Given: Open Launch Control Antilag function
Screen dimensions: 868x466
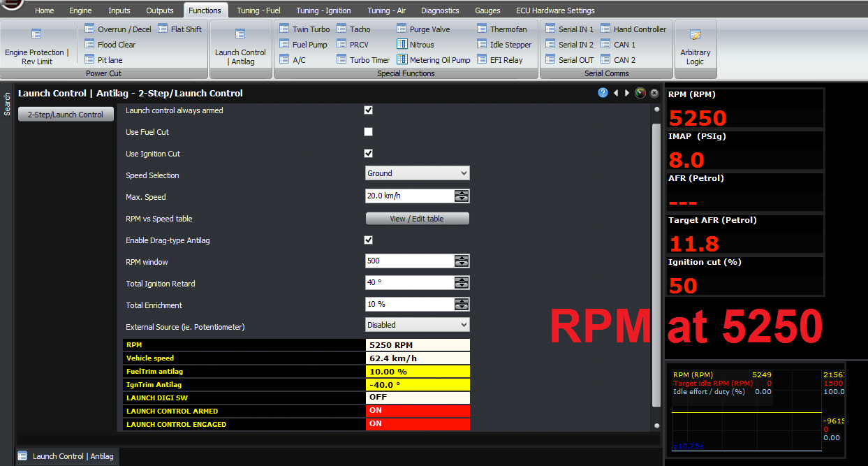Looking at the screenshot, I should (240, 47).
